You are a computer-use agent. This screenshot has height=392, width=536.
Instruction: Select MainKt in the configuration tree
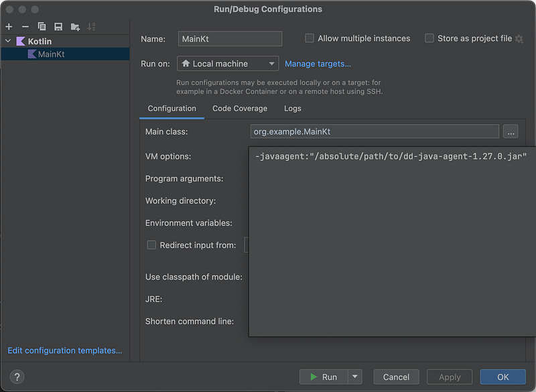coord(65,54)
